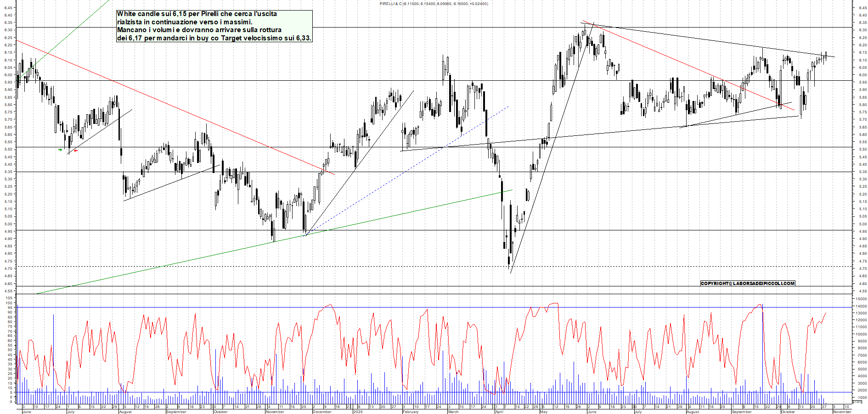Click the green annotation text box
The image size is (868, 414).
[x=214, y=26]
